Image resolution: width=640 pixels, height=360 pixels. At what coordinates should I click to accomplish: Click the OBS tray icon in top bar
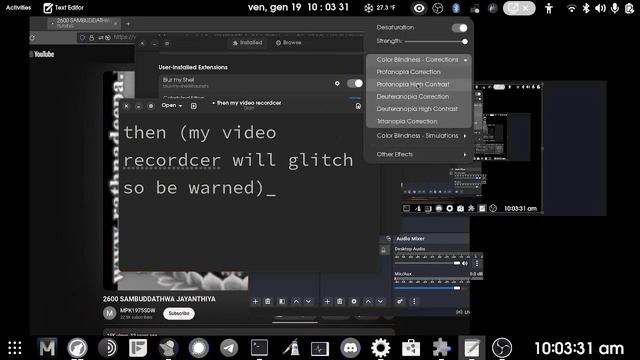[x=438, y=8]
